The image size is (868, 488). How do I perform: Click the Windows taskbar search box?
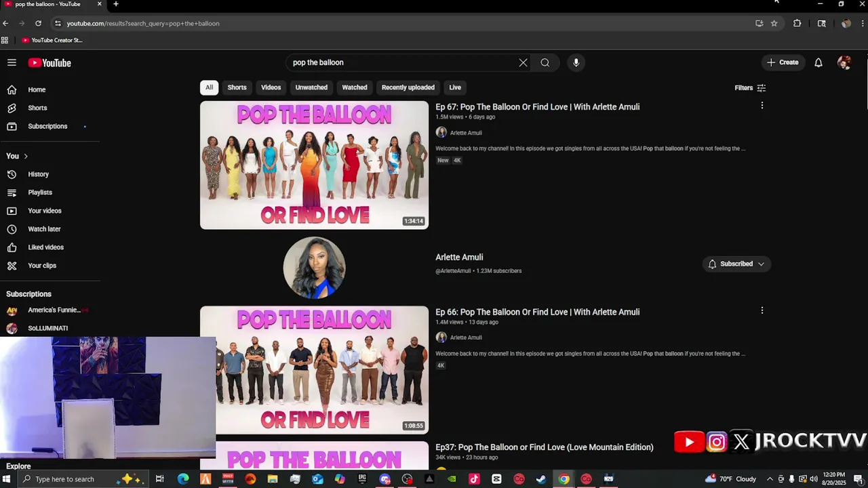point(81,479)
